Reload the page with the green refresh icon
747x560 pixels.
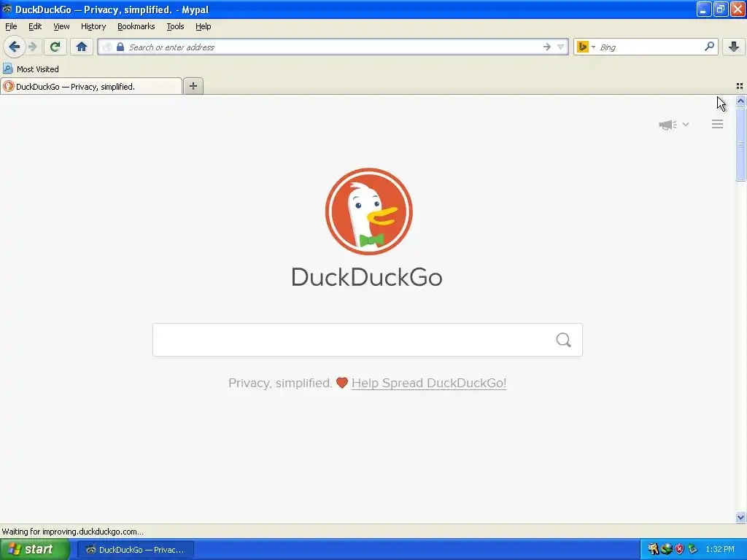point(55,47)
